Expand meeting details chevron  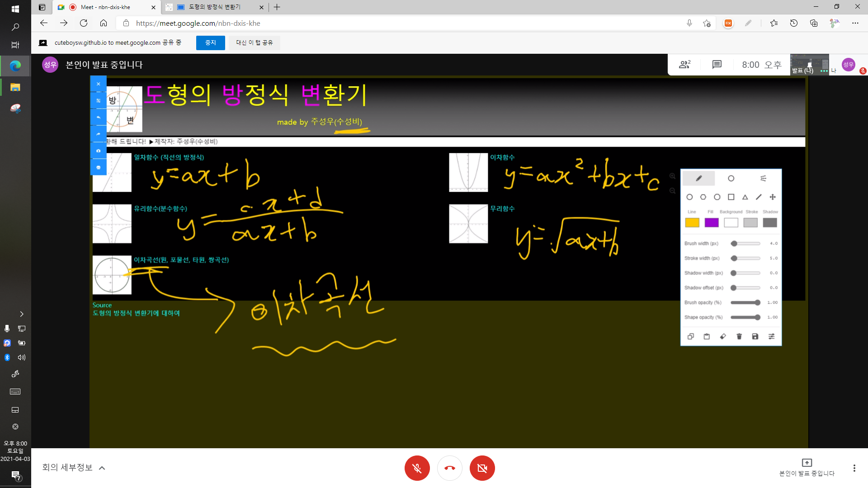[x=102, y=468]
